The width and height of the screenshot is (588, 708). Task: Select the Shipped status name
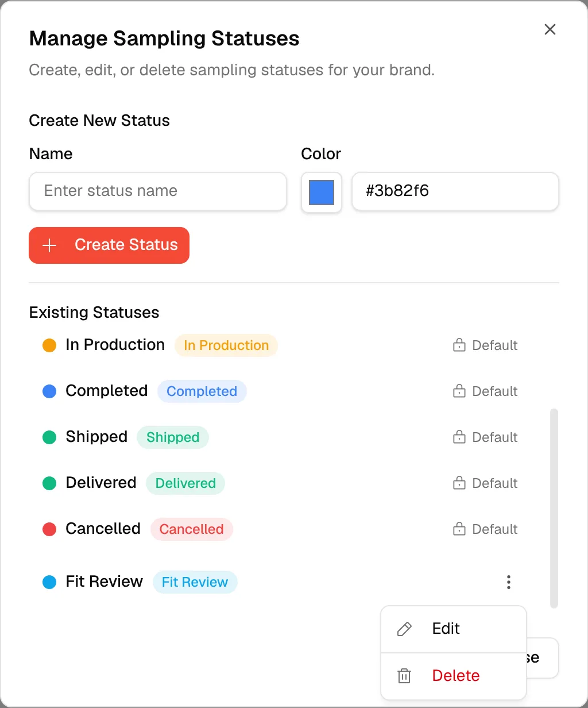coord(96,437)
